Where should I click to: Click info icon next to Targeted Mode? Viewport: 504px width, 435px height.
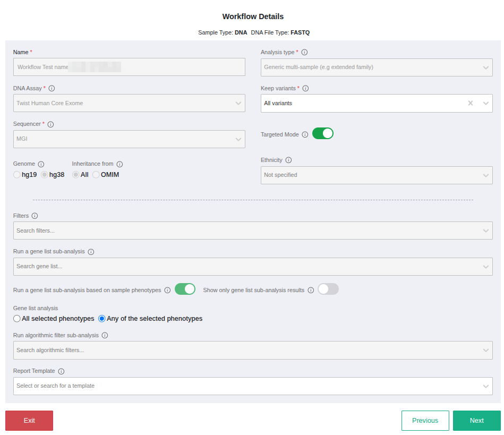[305, 135]
